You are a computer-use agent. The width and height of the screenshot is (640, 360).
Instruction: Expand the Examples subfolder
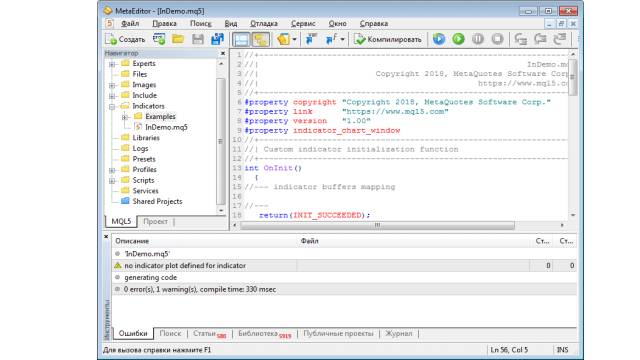coord(125,117)
